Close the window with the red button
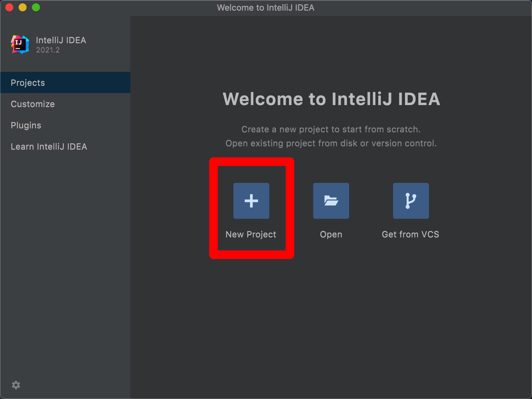The width and height of the screenshot is (532, 399). click(x=9, y=7)
